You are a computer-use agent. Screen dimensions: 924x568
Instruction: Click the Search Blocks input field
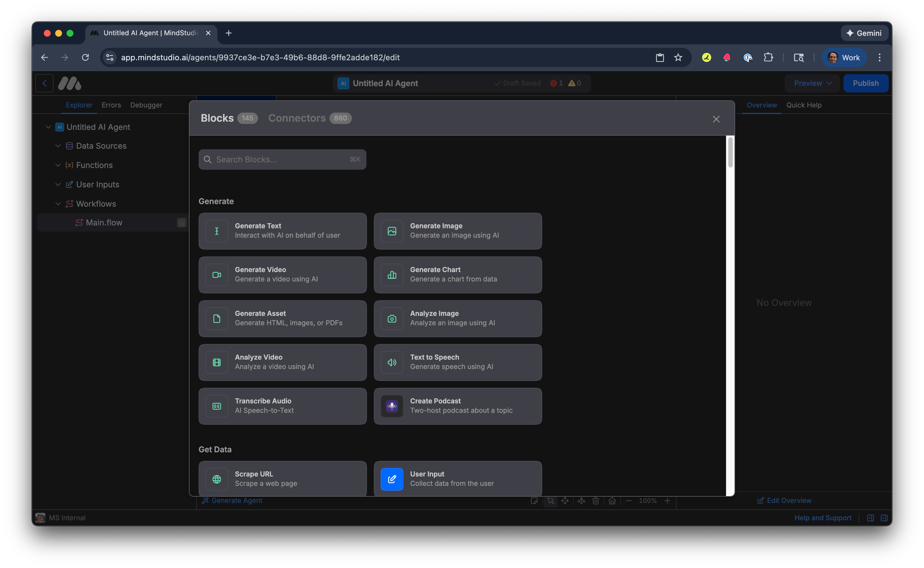282,159
